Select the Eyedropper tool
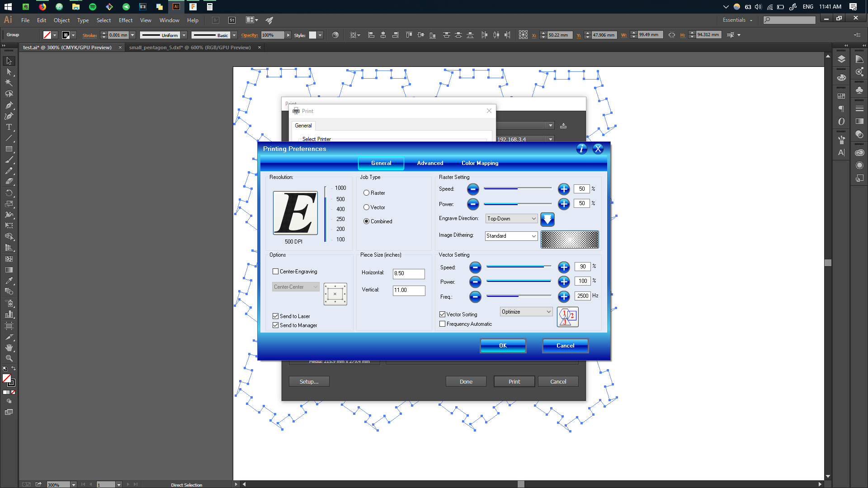Screen dimensions: 868x488 point(9,281)
